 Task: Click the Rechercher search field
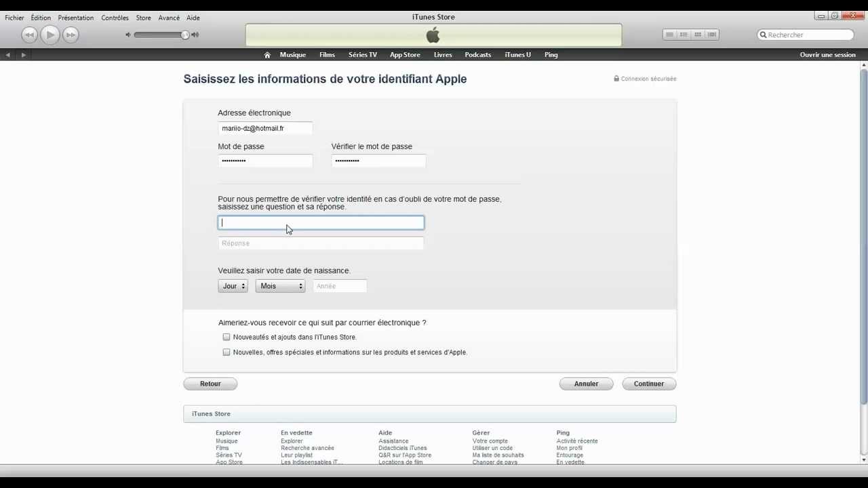click(x=806, y=35)
